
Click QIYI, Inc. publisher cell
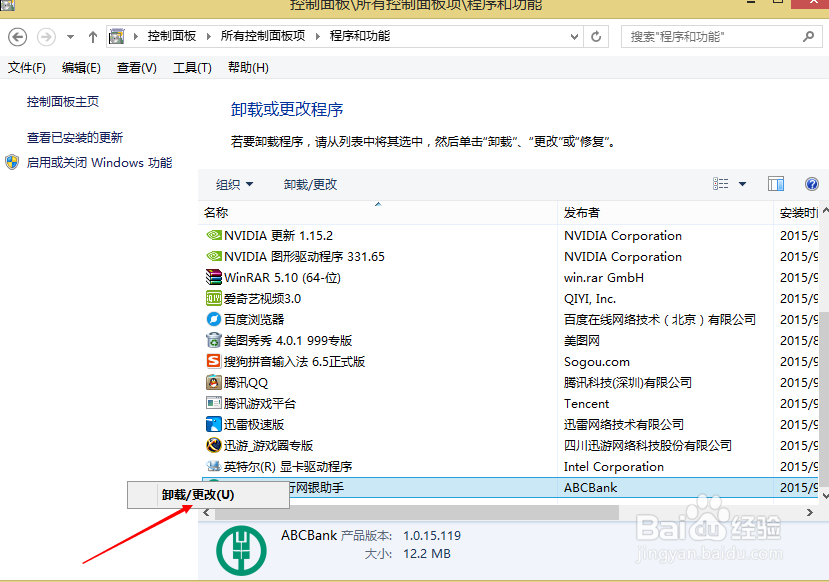point(590,299)
